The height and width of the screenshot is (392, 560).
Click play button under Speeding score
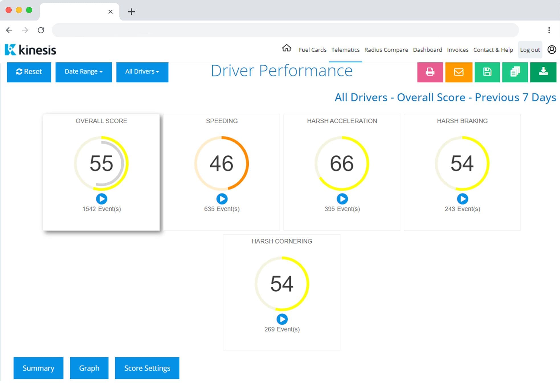222,199
